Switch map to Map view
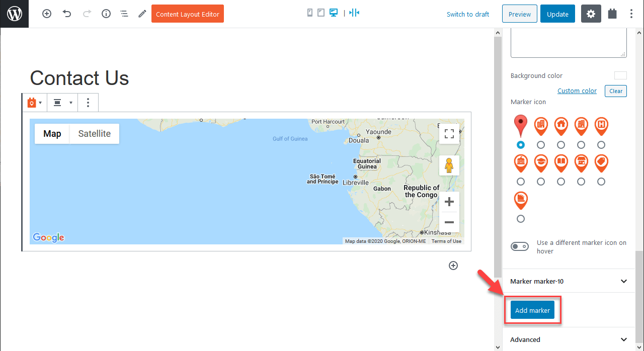Screen dimensions: 644x351 [52, 134]
